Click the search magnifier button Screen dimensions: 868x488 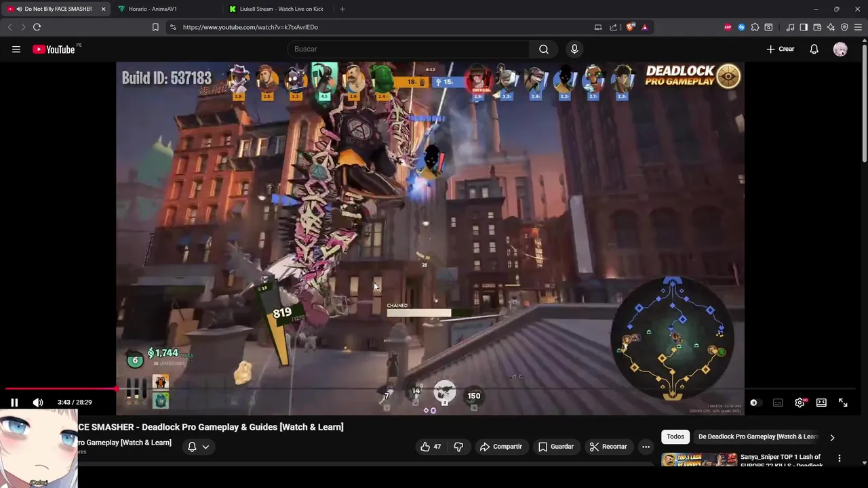(543, 49)
